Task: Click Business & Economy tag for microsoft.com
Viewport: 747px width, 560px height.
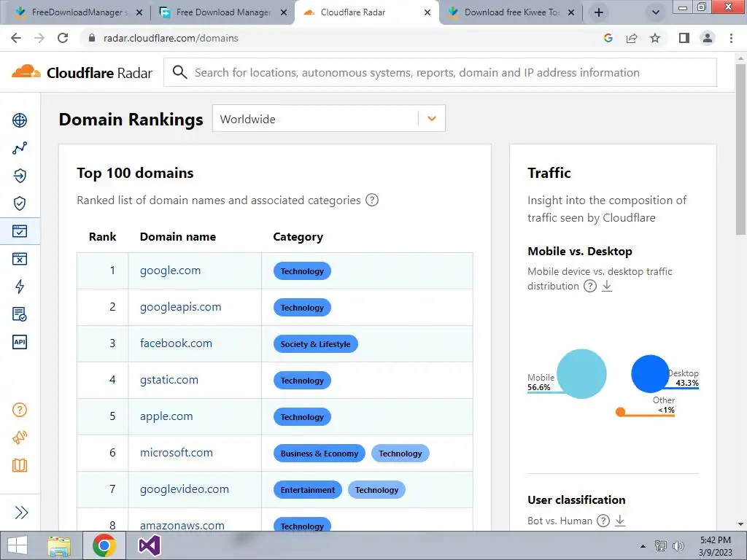Action: pyautogui.click(x=320, y=454)
